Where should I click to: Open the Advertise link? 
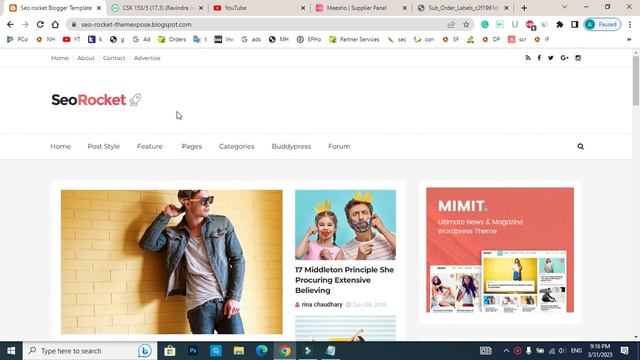pyautogui.click(x=147, y=58)
